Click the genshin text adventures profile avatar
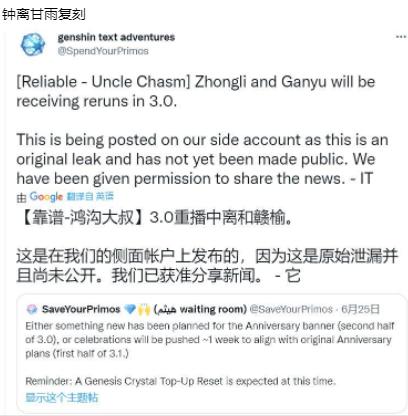The height and width of the screenshot is (416, 408). click(33, 44)
